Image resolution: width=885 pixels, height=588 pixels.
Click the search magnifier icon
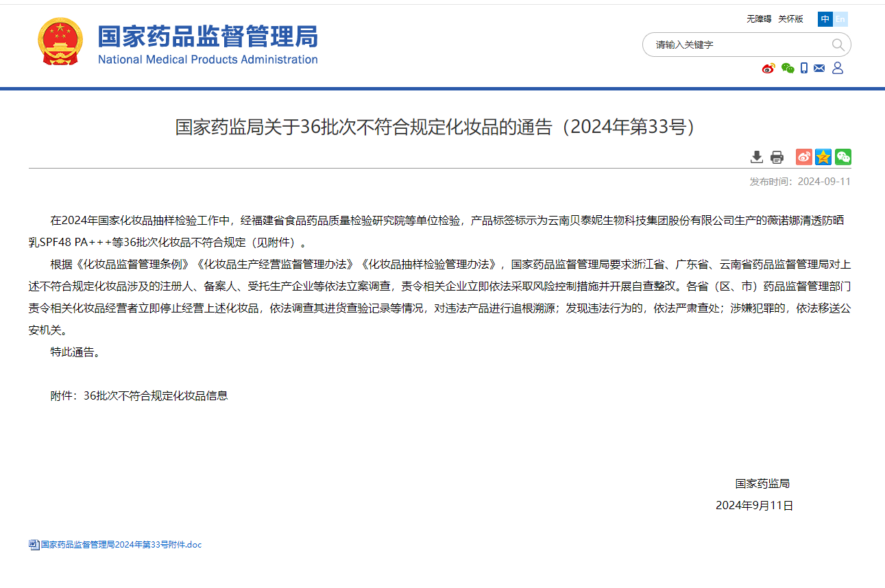[838, 45]
